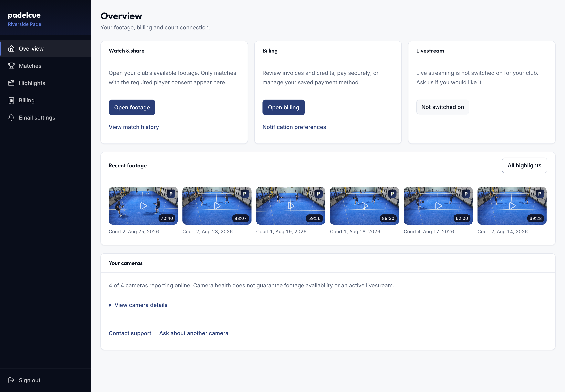Follow the View match history link
The height and width of the screenshot is (392, 565).
pos(134,127)
